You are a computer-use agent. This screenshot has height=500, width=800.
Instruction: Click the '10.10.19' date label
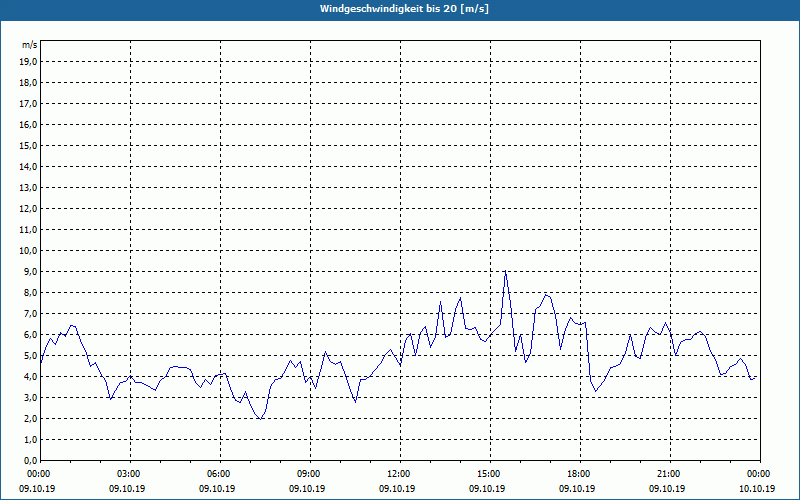[x=757, y=489]
